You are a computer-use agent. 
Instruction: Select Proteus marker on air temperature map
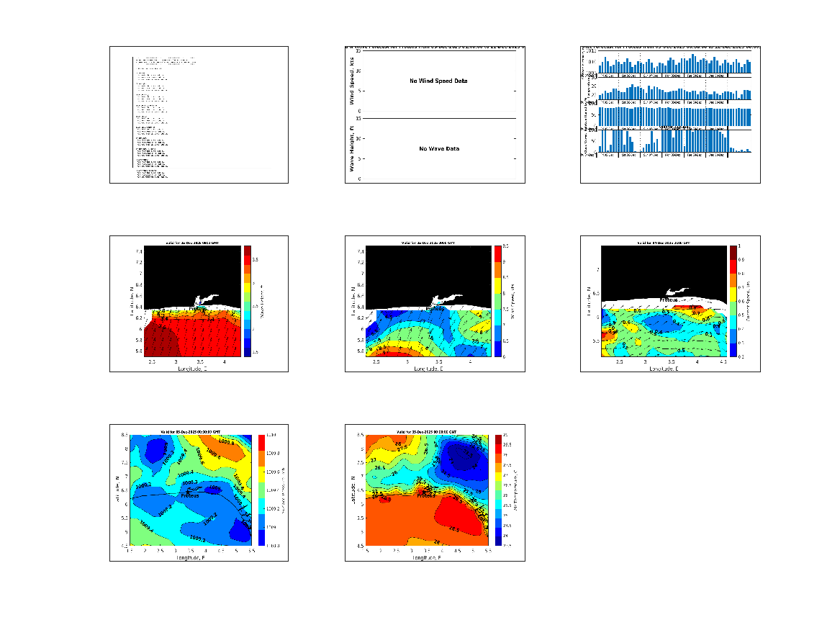[x=426, y=490]
